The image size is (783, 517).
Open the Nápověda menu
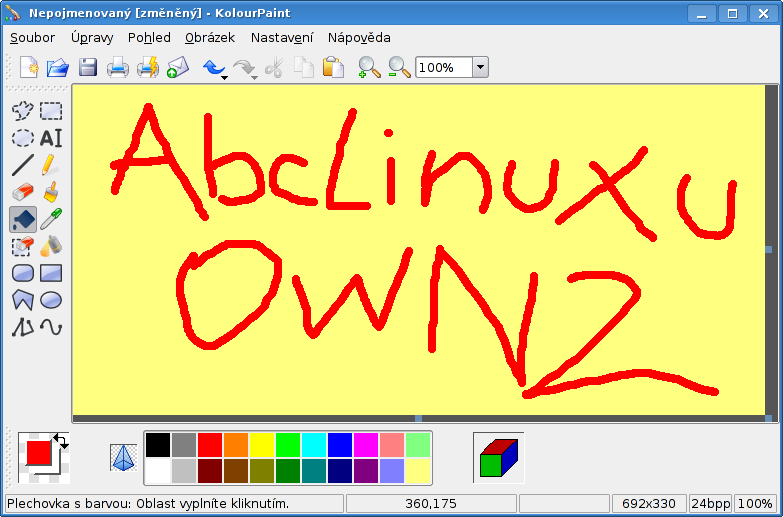pyautogui.click(x=359, y=38)
